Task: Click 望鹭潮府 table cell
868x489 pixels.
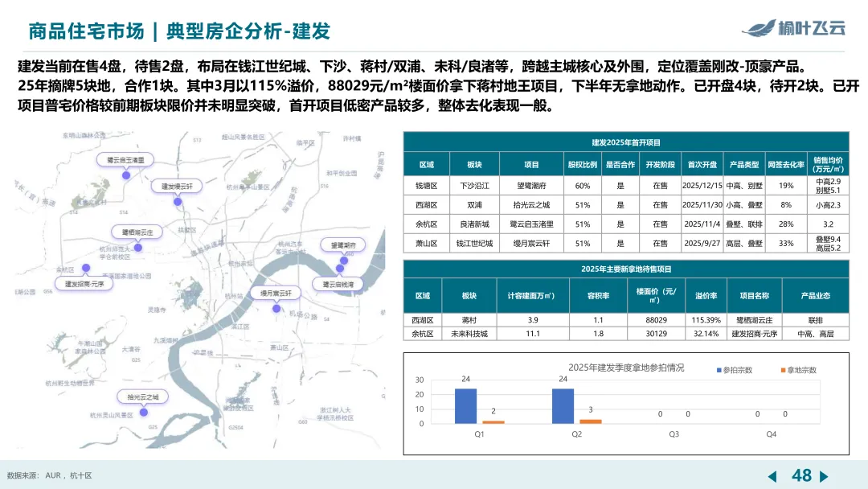Action: tap(531, 186)
